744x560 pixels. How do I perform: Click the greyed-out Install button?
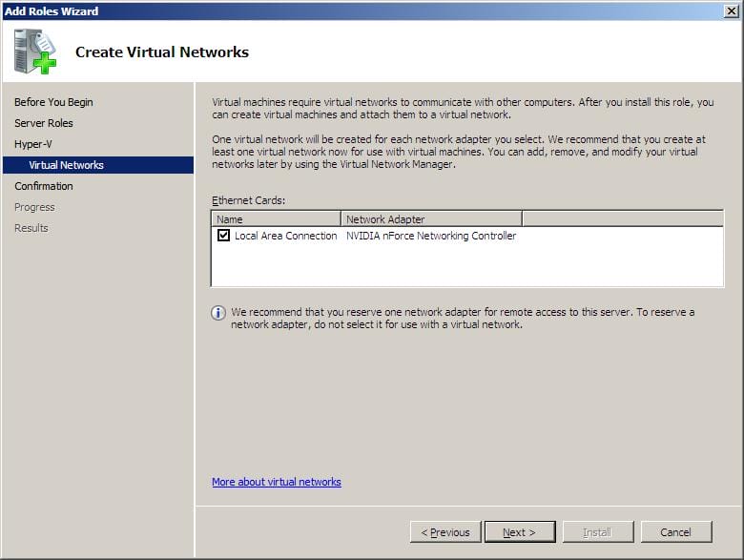598,532
